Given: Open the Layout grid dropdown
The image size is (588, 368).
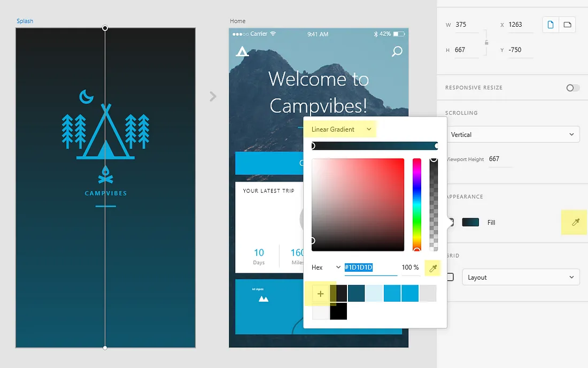Looking at the screenshot, I should coord(521,277).
